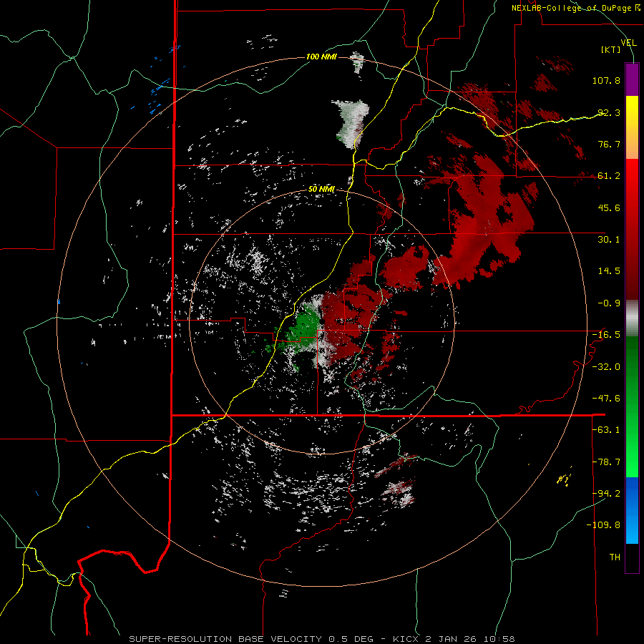
Task: Click the -109.8 legend value
Action: pos(603,525)
